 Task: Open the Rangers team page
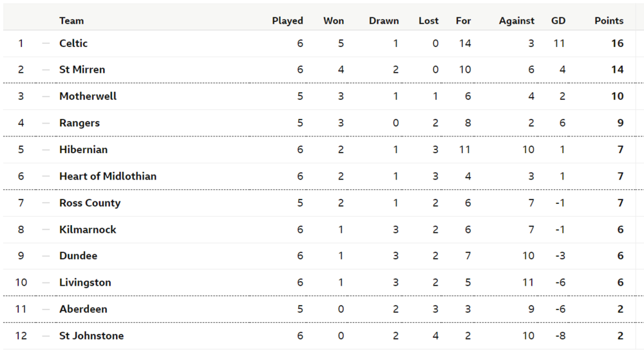click(79, 123)
